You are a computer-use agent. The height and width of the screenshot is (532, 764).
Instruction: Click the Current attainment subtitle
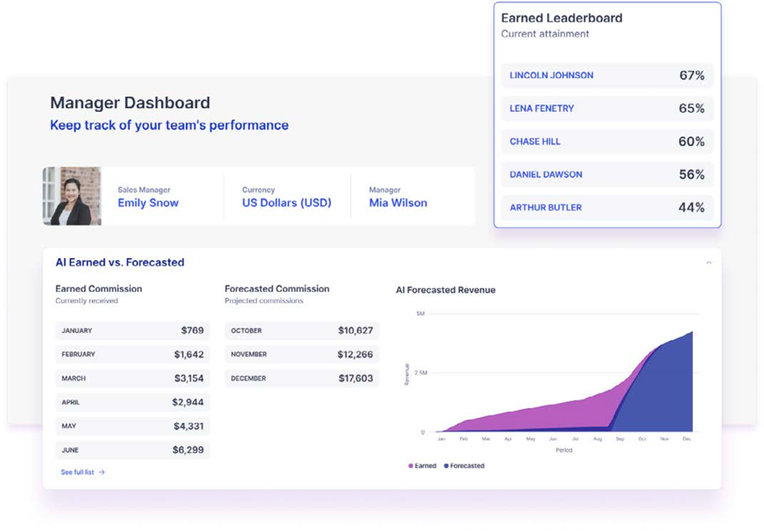point(545,34)
